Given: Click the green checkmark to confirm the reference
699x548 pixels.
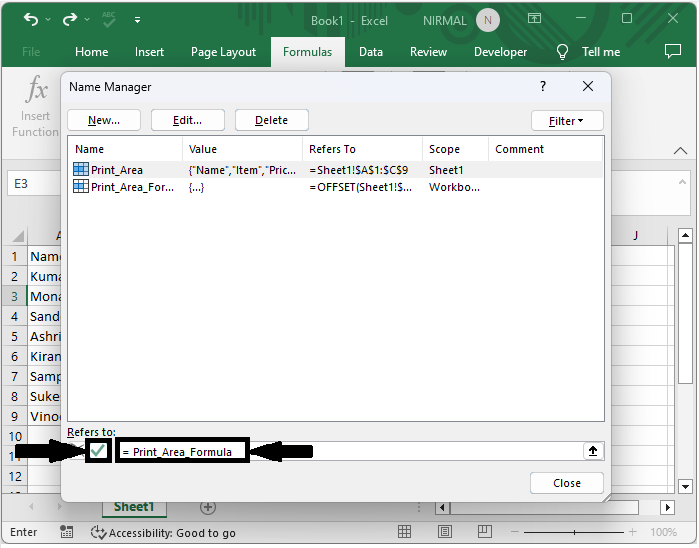Looking at the screenshot, I should click(x=98, y=451).
